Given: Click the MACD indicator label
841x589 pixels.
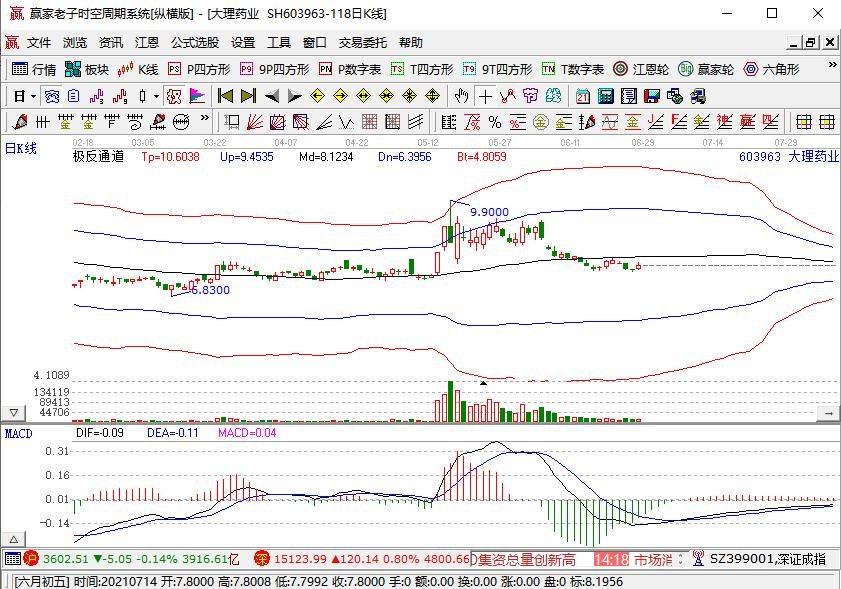Looking at the screenshot, I should pos(18,433).
